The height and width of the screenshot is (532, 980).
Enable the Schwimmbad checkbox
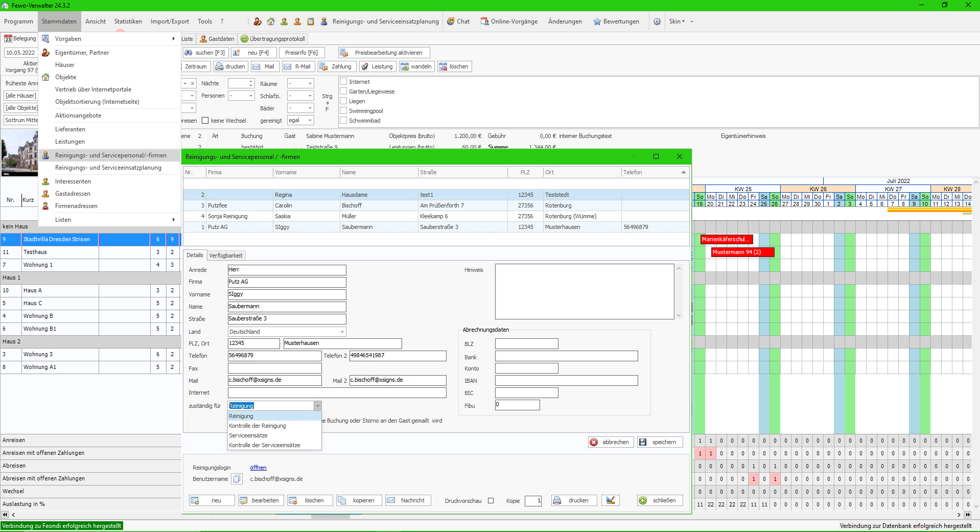344,121
